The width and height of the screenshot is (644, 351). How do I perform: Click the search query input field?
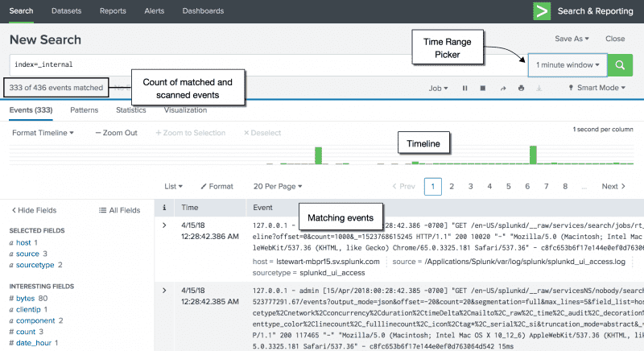pyautogui.click(x=269, y=65)
